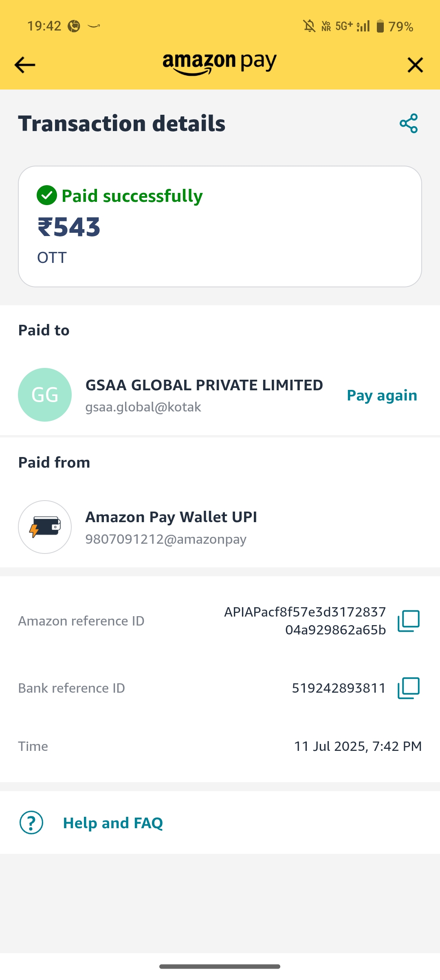Select GSAA GLOBAL PRIVATE LIMITED name
This screenshot has width=440, height=980.
(x=204, y=385)
